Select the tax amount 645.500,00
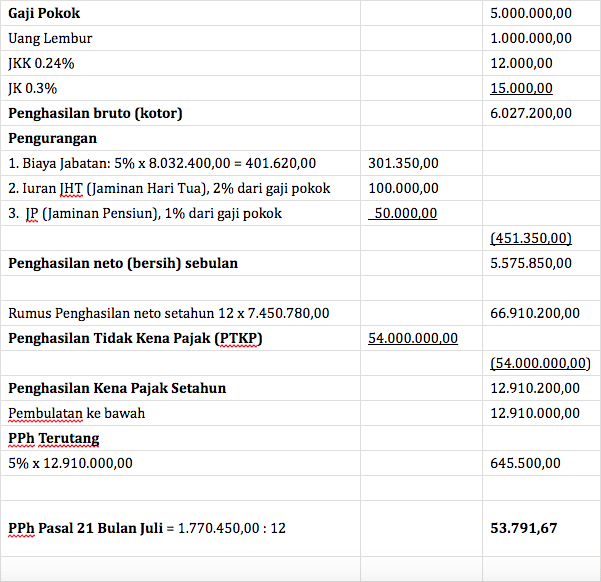This screenshot has height=582, width=601. (x=525, y=463)
